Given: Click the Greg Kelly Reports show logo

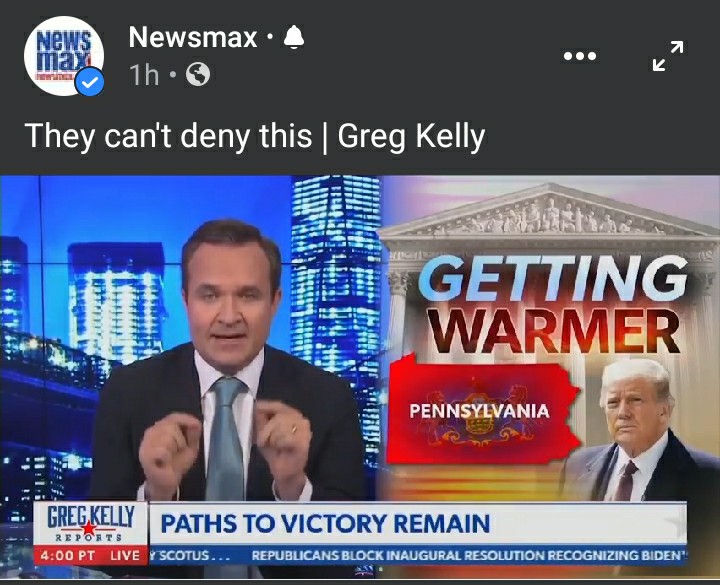Looking at the screenshot, I should click(x=91, y=524).
